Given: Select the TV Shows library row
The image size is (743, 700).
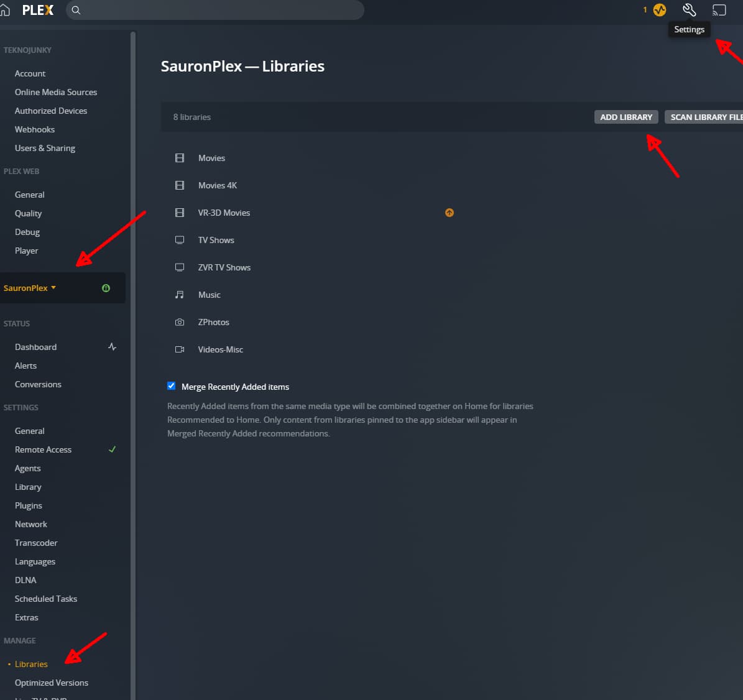Looking at the screenshot, I should (x=216, y=240).
